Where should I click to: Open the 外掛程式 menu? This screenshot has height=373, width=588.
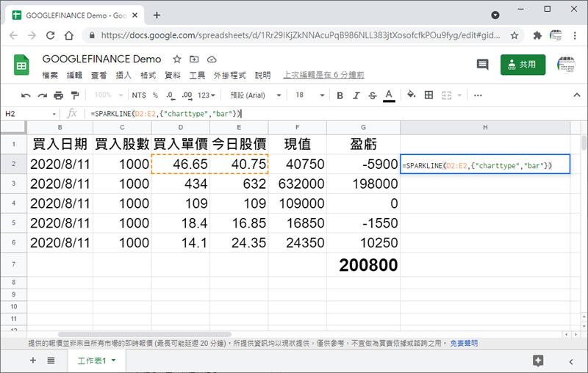coord(229,76)
